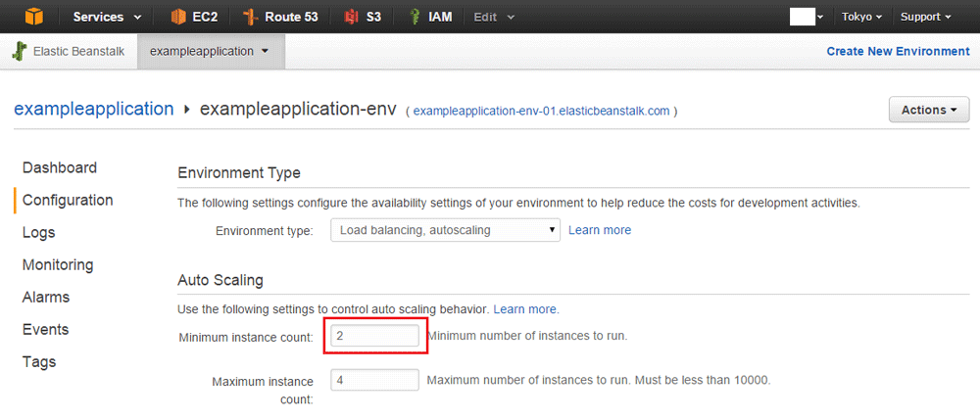Open the Environment type combo box
The height and width of the screenshot is (419, 980).
tap(445, 230)
